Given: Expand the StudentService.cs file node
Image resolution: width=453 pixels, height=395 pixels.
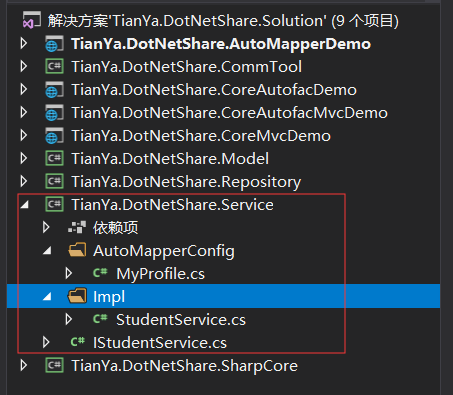Looking at the screenshot, I should [69, 319].
